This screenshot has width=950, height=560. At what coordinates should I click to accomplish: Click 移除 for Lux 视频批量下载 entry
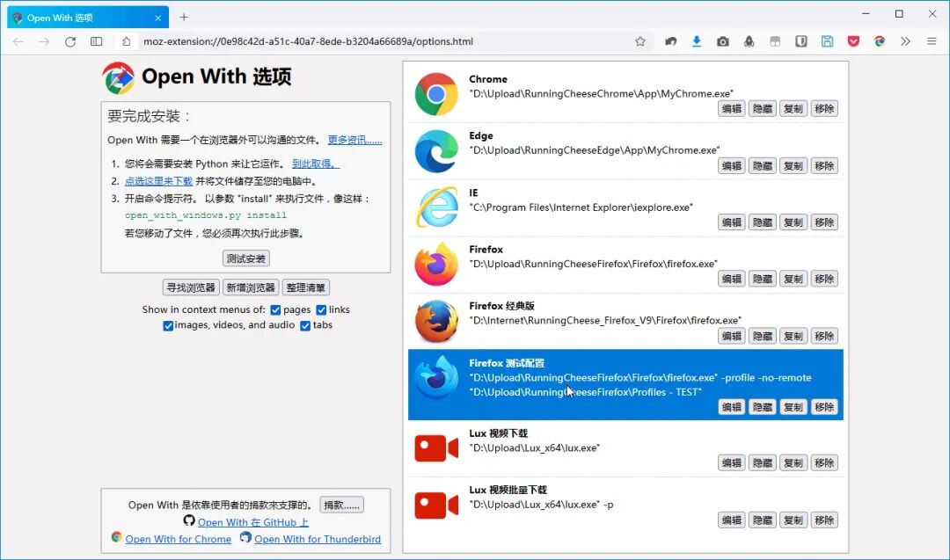coord(824,520)
